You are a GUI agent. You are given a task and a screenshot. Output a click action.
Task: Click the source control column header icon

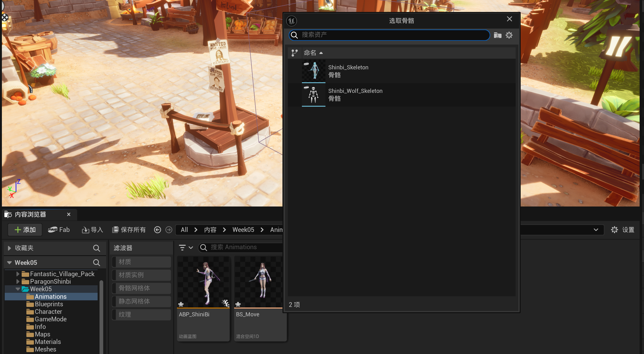(294, 53)
